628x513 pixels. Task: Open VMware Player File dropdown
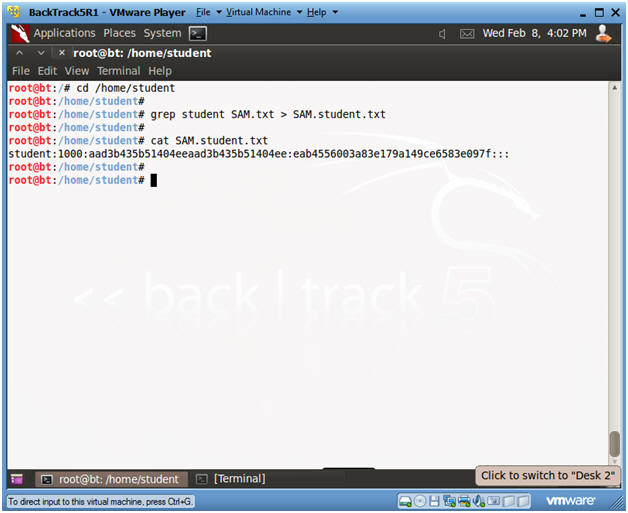tap(208, 12)
